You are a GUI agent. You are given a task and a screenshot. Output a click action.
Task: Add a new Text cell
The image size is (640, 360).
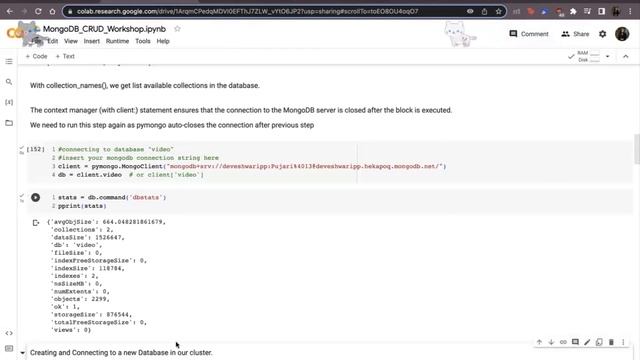(x=65, y=56)
